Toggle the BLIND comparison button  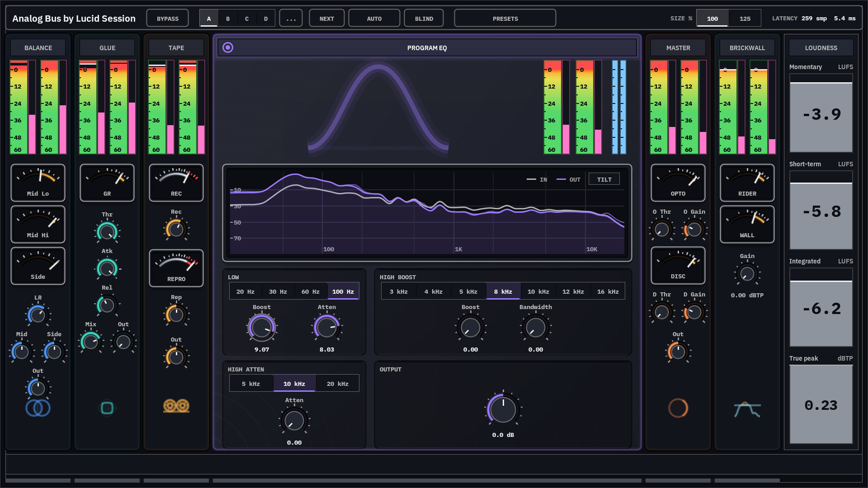424,19
